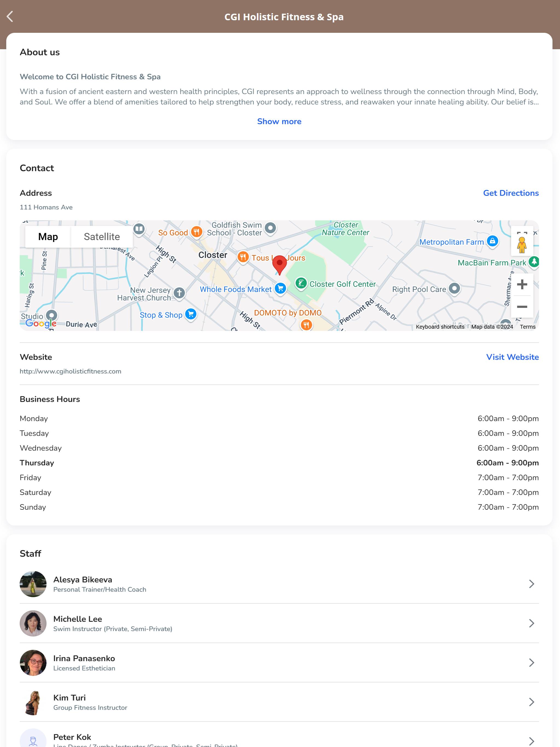Open Kim Turi's profile chevron

coord(531,702)
